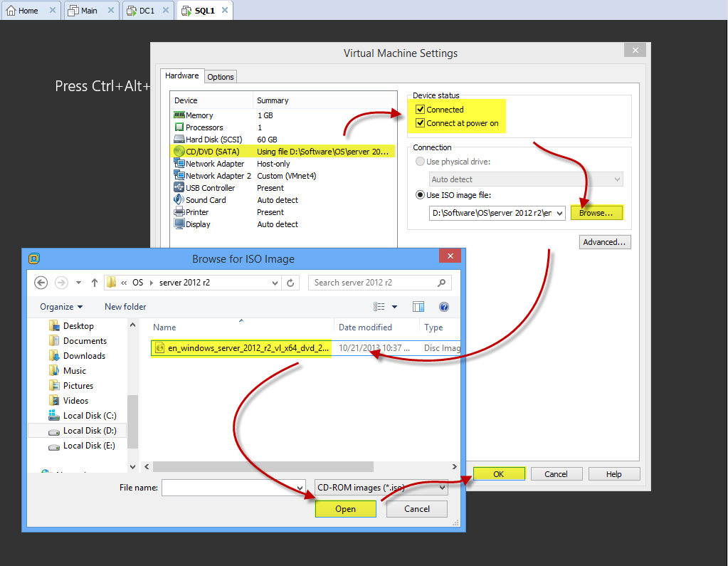Select the Network Adapter 2 icon
Viewport: 728px width, 566px height.
point(179,175)
